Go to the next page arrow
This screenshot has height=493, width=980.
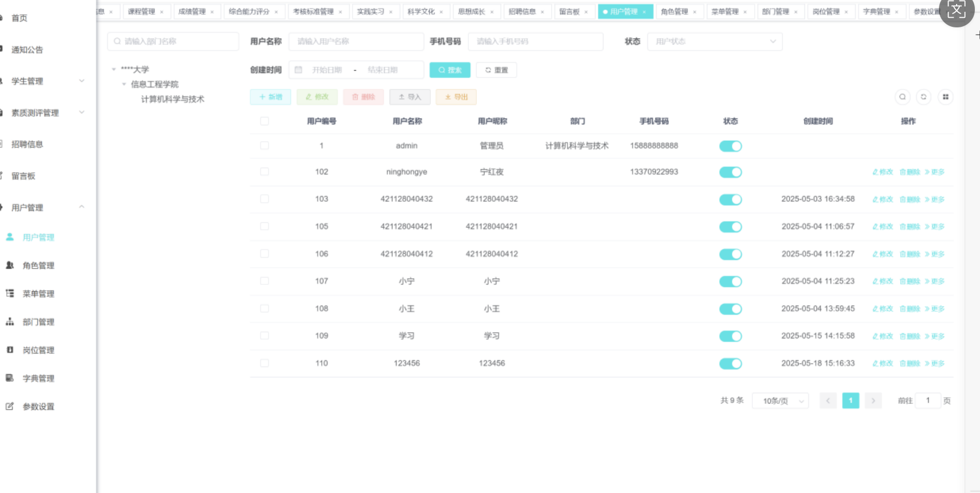[873, 401]
